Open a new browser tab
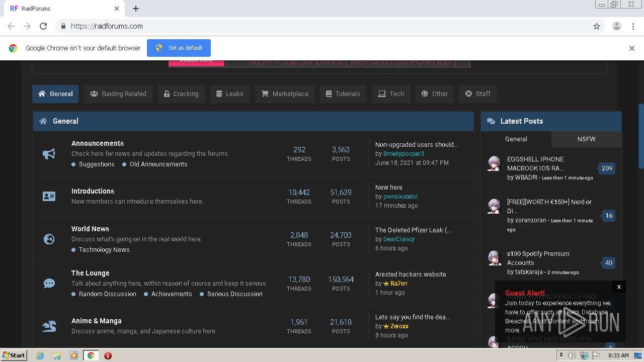The width and height of the screenshot is (644, 362). coord(136,9)
